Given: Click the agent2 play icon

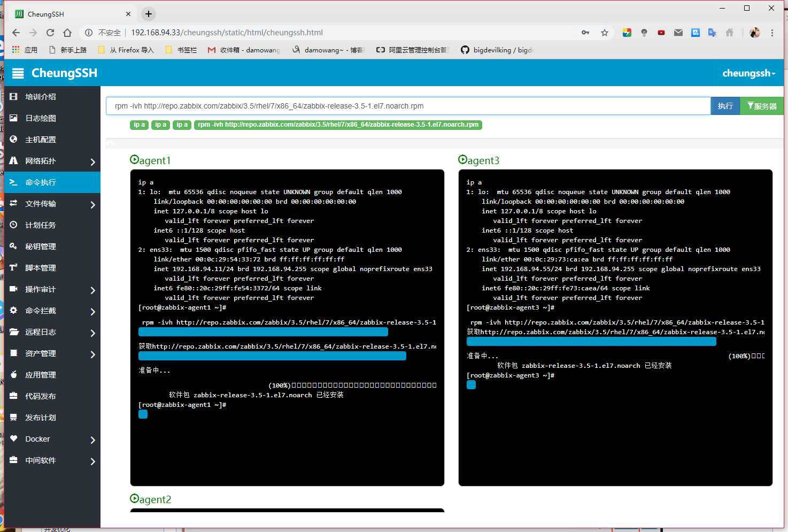Looking at the screenshot, I should [134, 498].
